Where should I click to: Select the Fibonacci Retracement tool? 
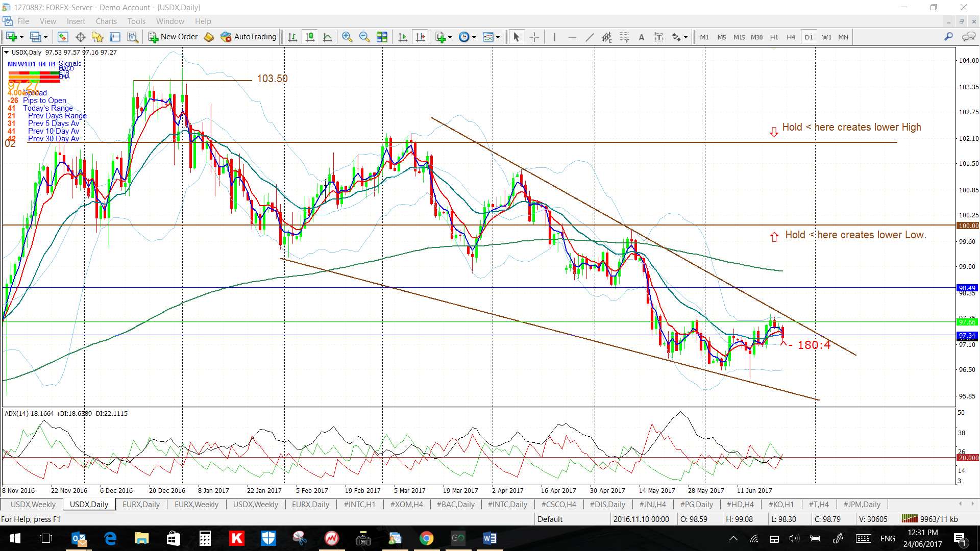click(624, 37)
